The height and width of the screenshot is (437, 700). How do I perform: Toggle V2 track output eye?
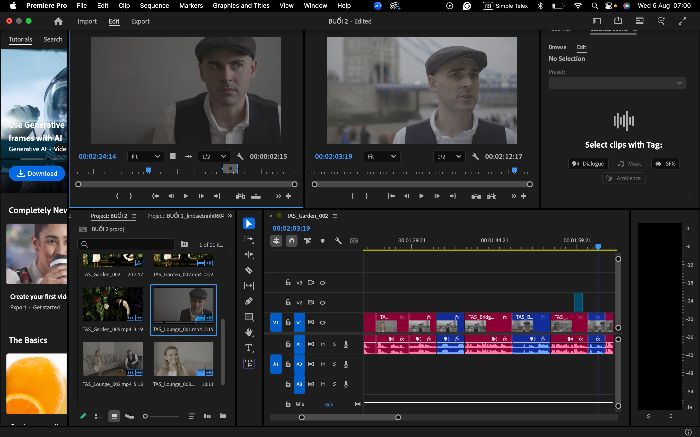point(322,303)
